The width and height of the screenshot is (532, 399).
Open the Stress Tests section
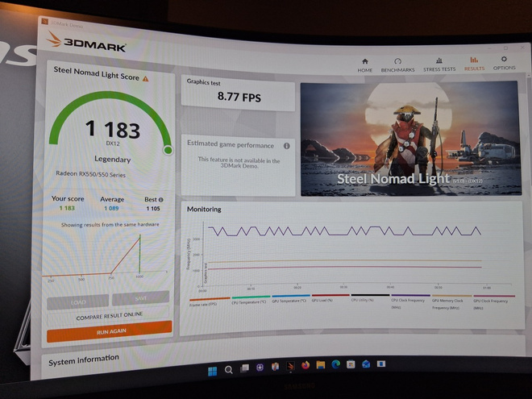click(439, 64)
